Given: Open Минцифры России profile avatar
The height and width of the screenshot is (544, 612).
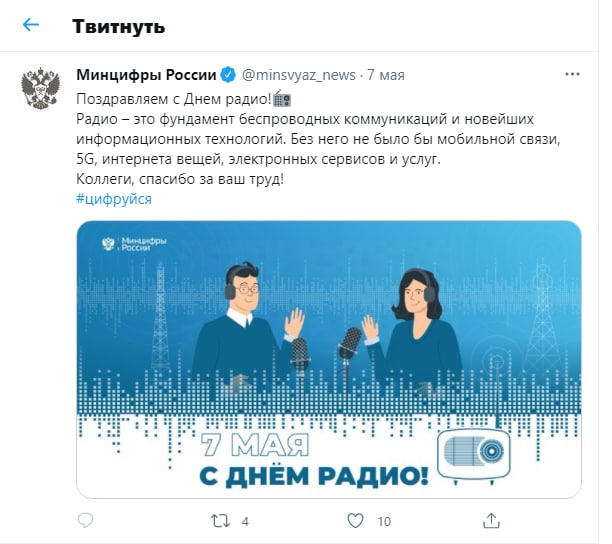Looking at the screenshot, I should coord(41,88).
